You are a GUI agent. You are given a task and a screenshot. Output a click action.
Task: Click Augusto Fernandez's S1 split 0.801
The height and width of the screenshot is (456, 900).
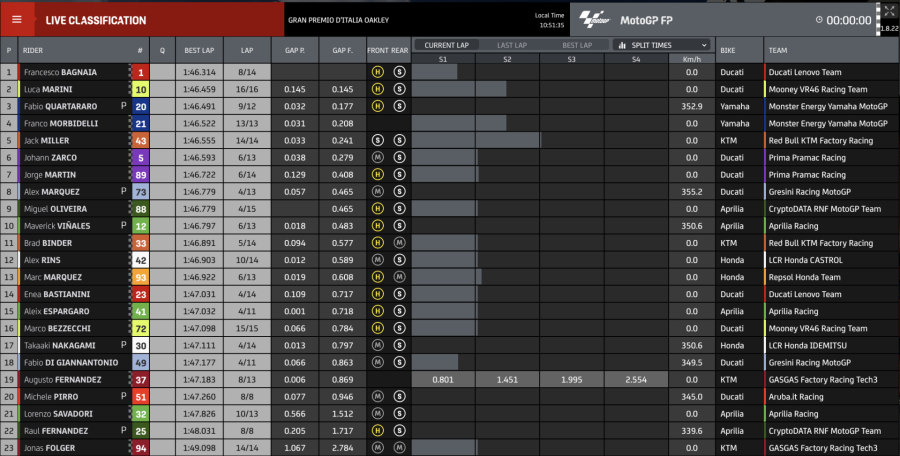(x=443, y=380)
